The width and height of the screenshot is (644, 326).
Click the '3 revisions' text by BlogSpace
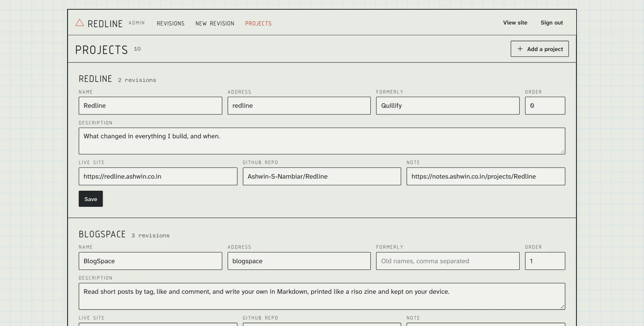[x=150, y=235]
